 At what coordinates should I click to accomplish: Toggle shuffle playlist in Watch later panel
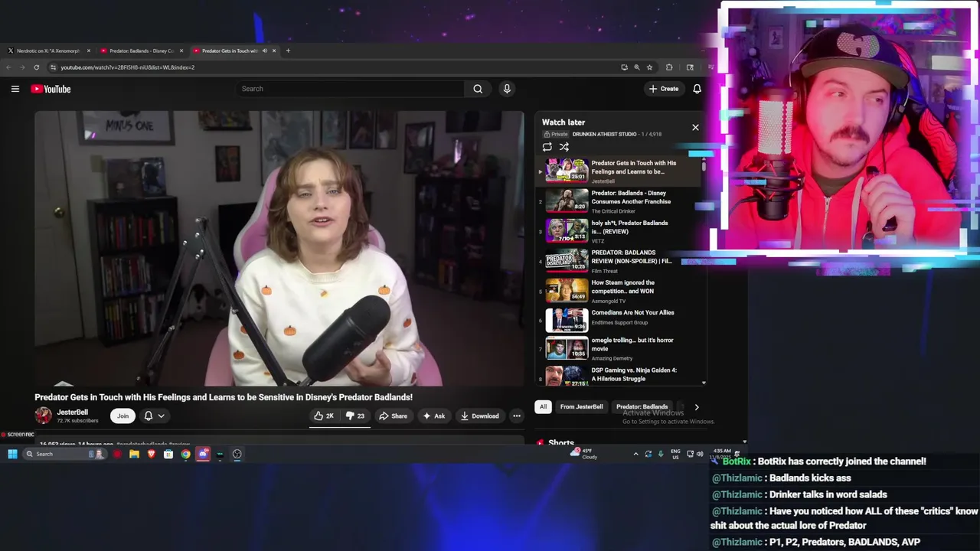(x=563, y=147)
